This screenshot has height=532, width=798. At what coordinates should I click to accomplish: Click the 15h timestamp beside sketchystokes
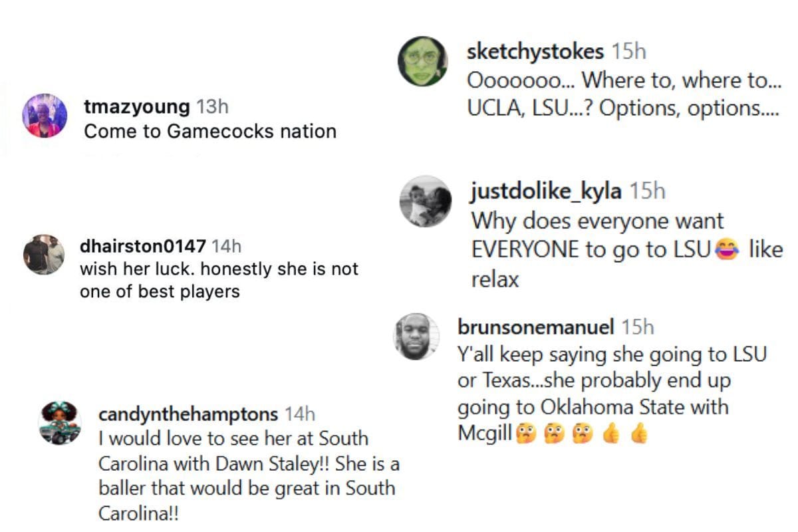click(628, 51)
